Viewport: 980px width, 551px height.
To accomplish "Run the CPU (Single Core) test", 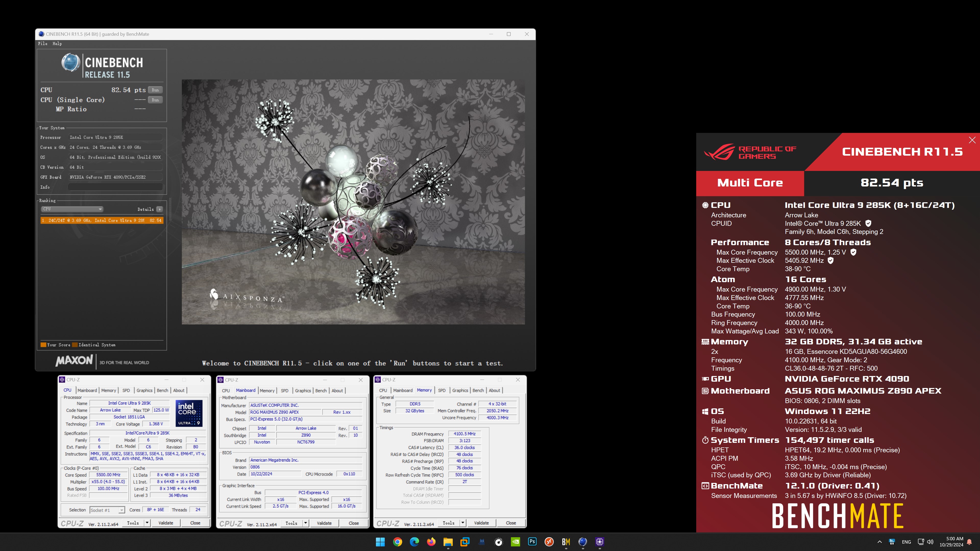I will point(155,100).
